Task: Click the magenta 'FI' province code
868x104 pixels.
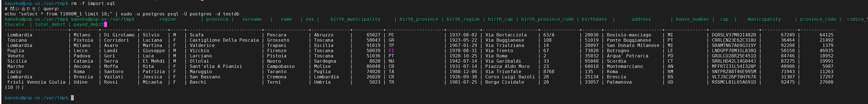Action: point(391,50)
